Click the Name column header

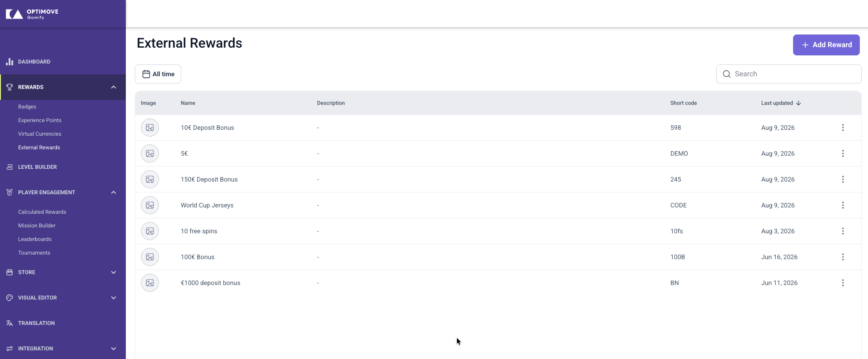coord(188,103)
